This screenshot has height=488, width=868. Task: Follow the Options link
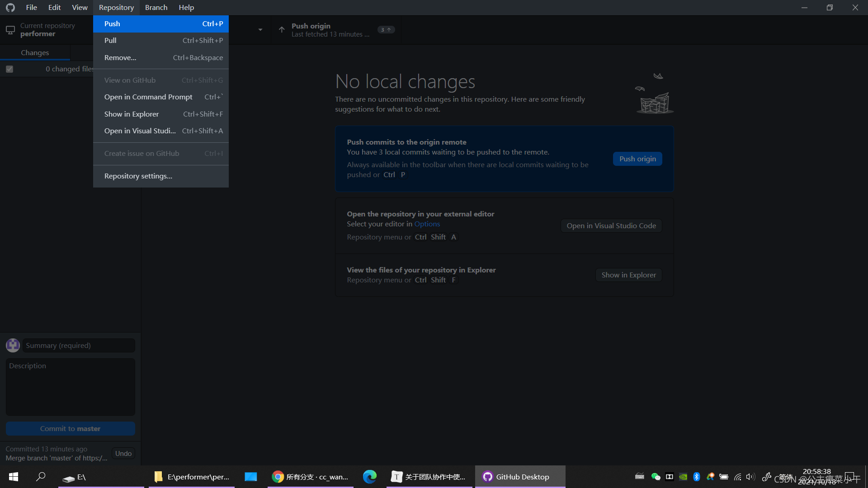(427, 224)
